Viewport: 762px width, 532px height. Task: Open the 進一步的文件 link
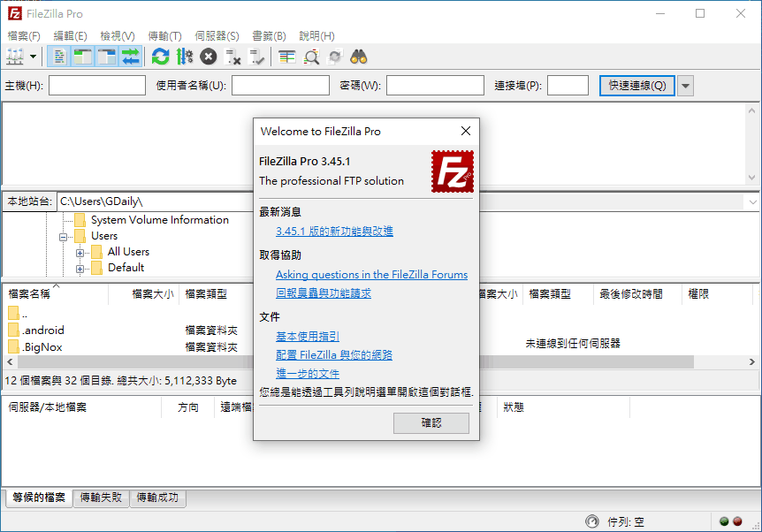[307, 374]
